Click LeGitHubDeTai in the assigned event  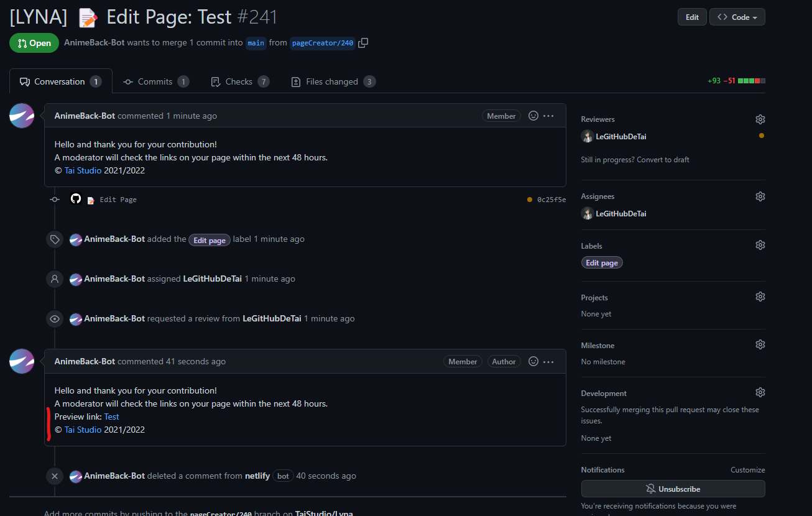[212, 279]
